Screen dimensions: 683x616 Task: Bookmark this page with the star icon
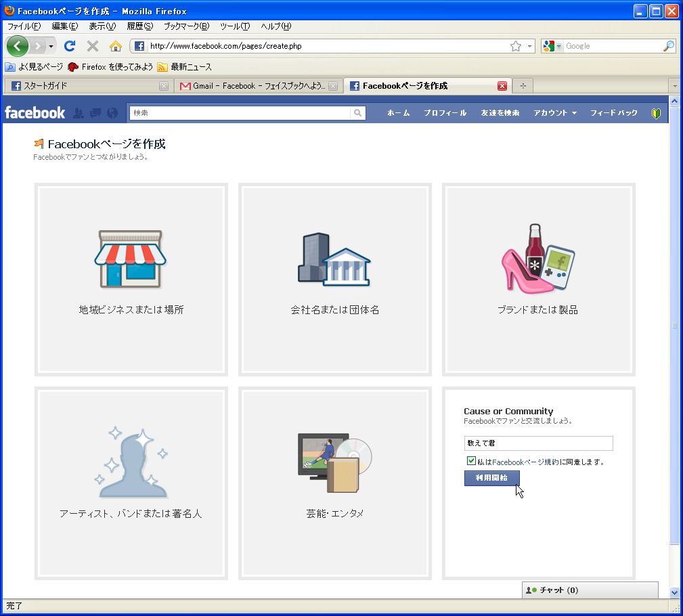pyautogui.click(x=516, y=46)
